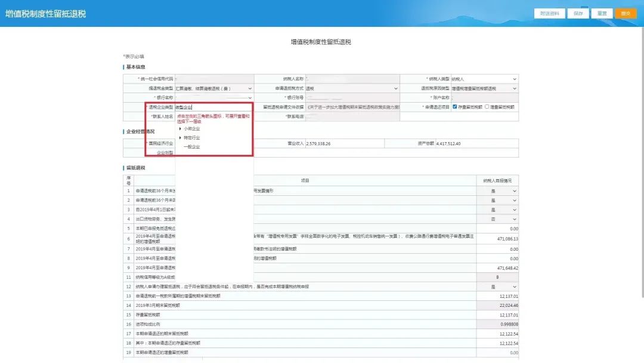
Task: Click the 保存 save button
Action: click(x=578, y=14)
